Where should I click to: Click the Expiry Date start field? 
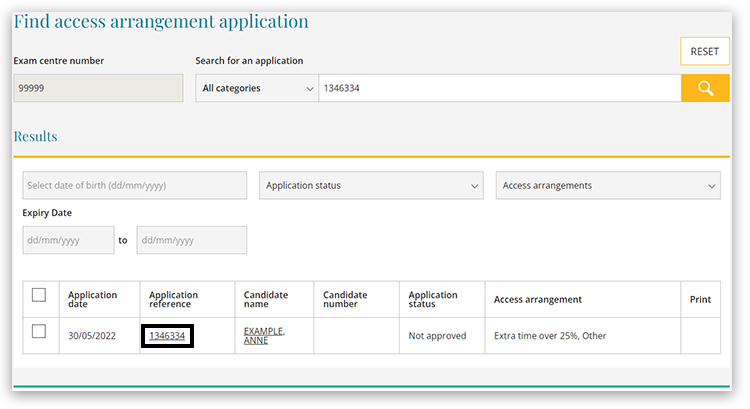(68, 240)
